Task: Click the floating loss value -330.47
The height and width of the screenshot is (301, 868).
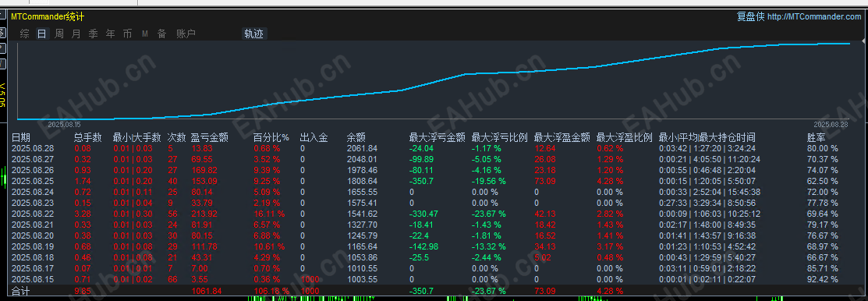Action: pyautogui.click(x=423, y=214)
